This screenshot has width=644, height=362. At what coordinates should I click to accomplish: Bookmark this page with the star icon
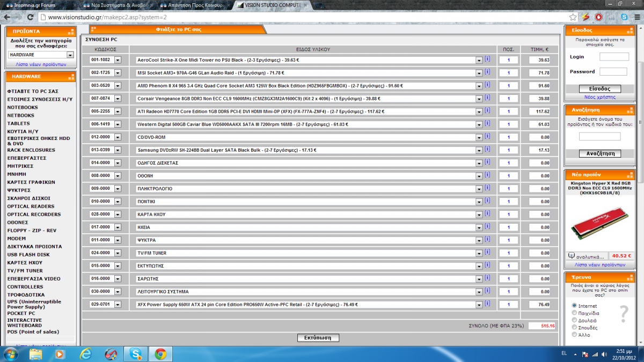pyautogui.click(x=573, y=17)
